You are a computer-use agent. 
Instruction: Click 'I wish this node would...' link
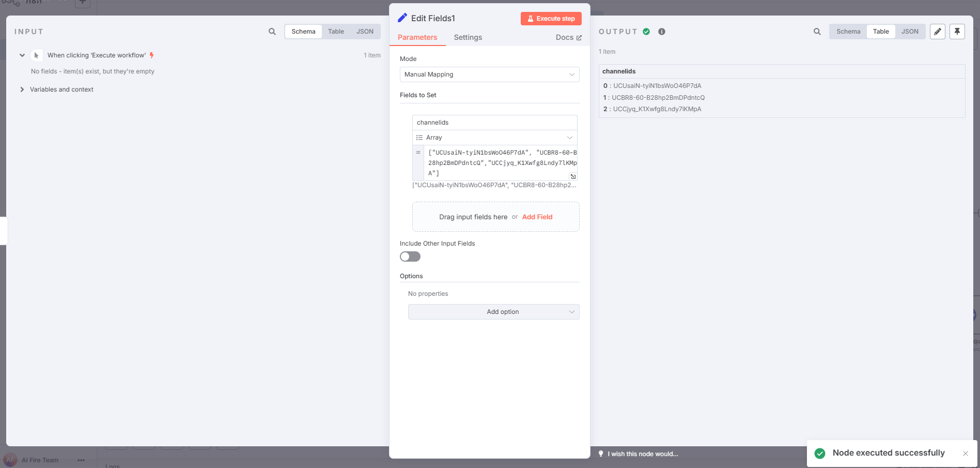click(643, 454)
